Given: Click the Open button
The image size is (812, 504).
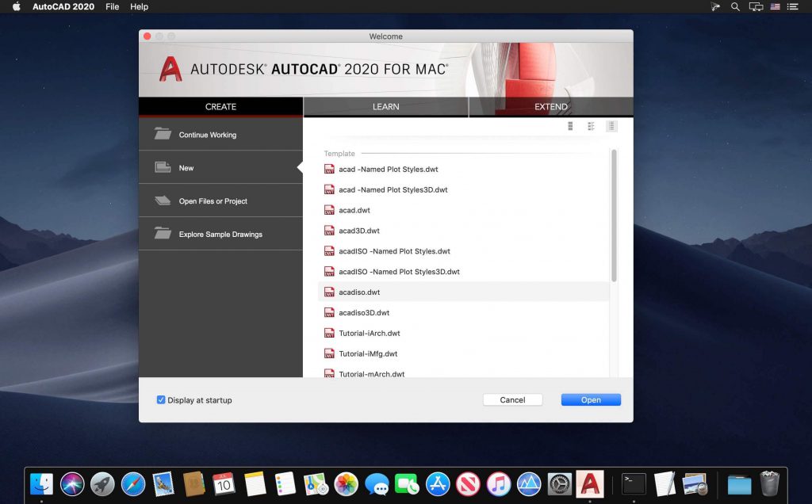Looking at the screenshot, I should (590, 399).
